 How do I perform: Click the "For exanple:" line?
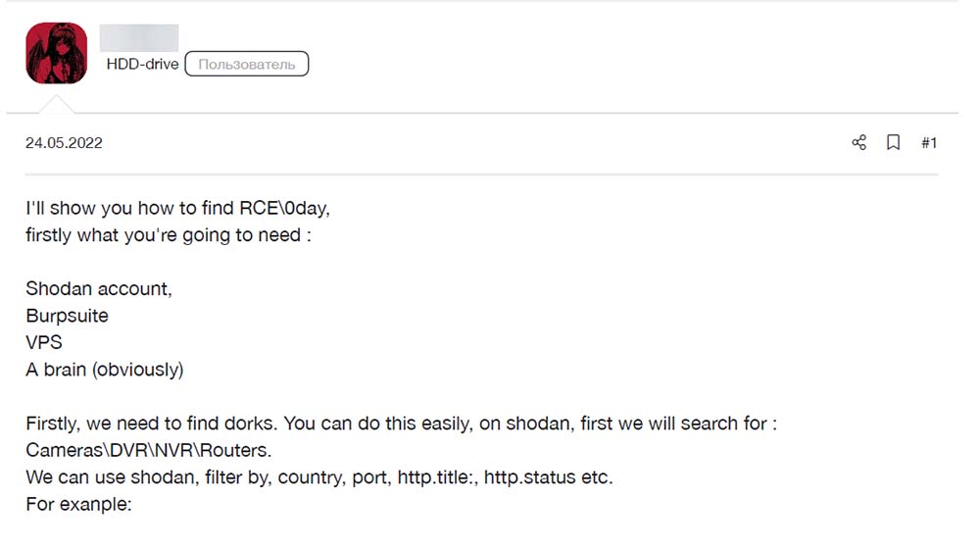click(78, 504)
